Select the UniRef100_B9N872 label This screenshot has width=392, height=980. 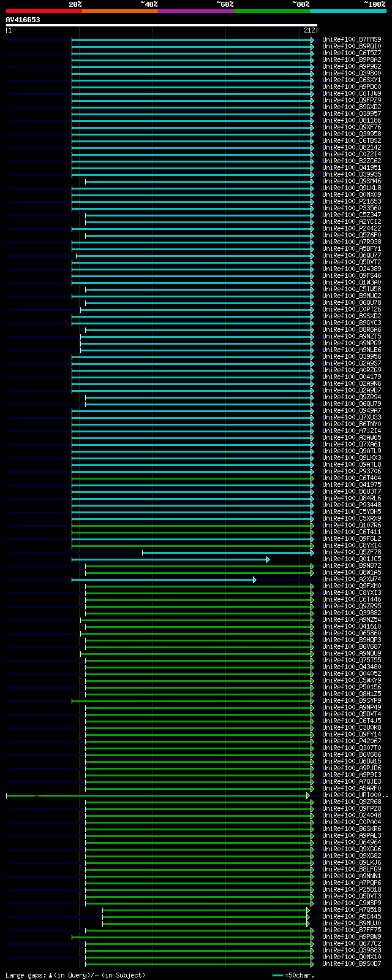point(352,565)
